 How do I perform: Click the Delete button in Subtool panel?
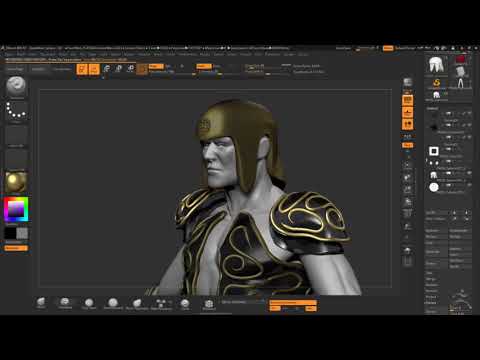pyautogui.click(x=436, y=264)
